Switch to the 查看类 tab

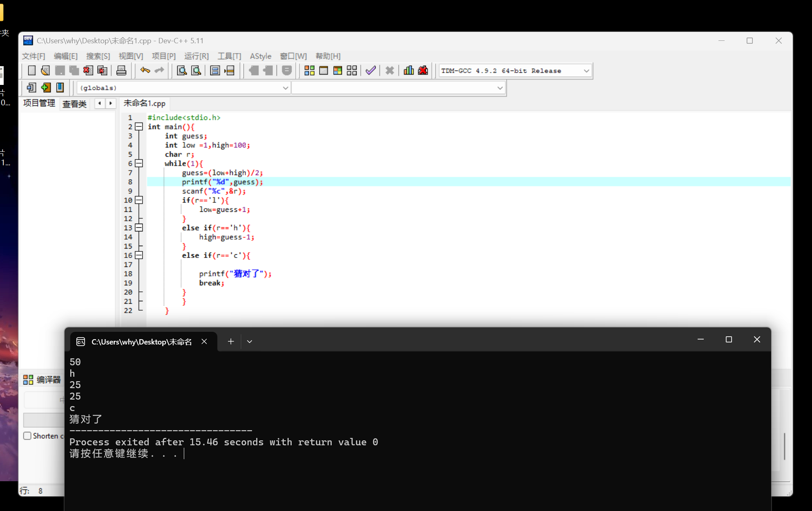click(74, 104)
